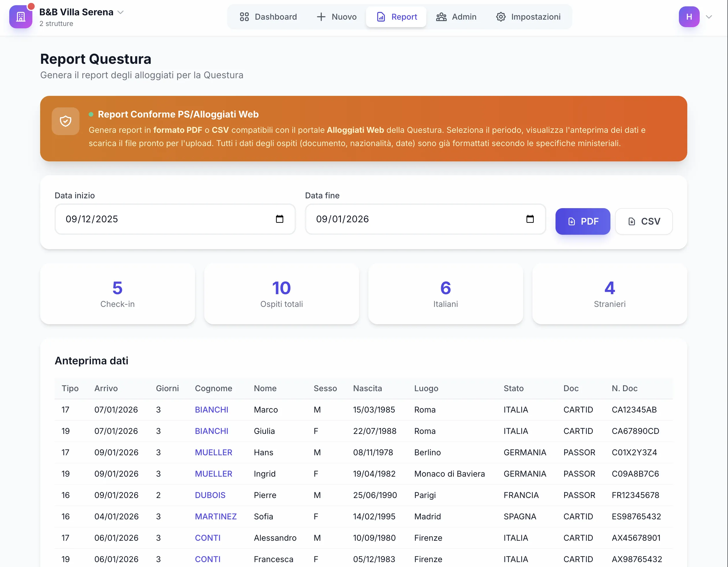Open the Data inizio calendar picker icon
This screenshot has height=567, width=728.
coord(279,219)
